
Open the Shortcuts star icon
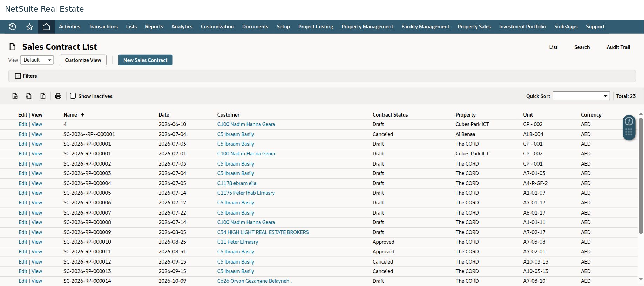(29, 27)
